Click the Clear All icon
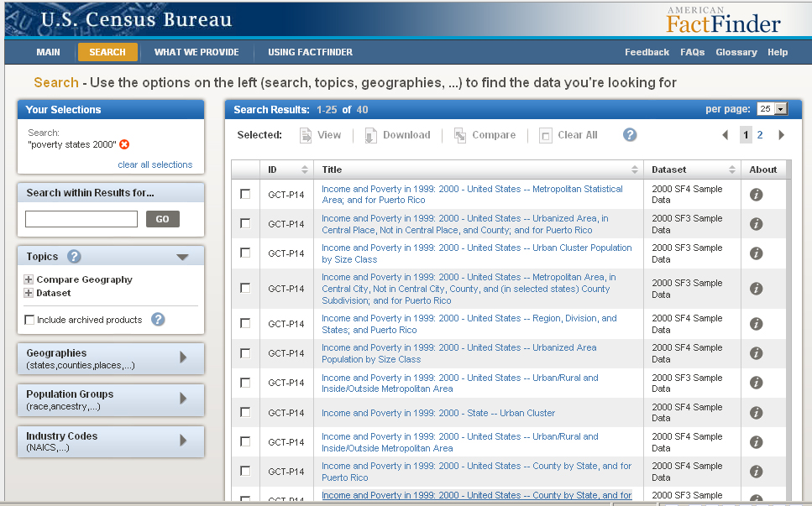 [x=545, y=136]
